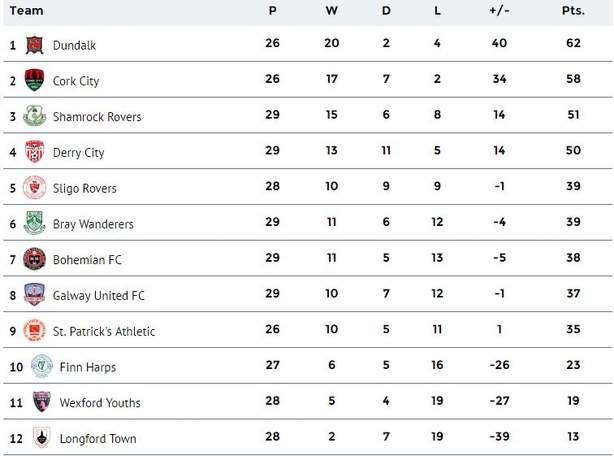Viewport: 614px width, 456px height.
Task: Sort by the +/- column header
Action: (x=499, y=11)
